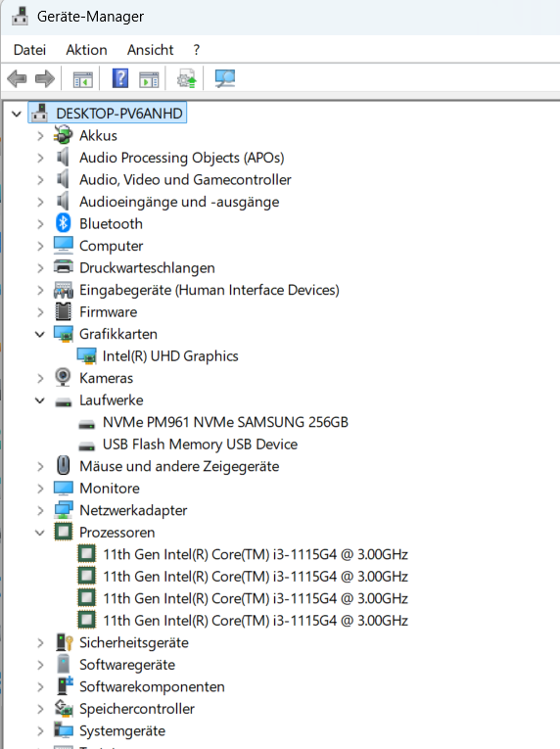
Task: Open the Aktion menu
Action: point(86,50)
